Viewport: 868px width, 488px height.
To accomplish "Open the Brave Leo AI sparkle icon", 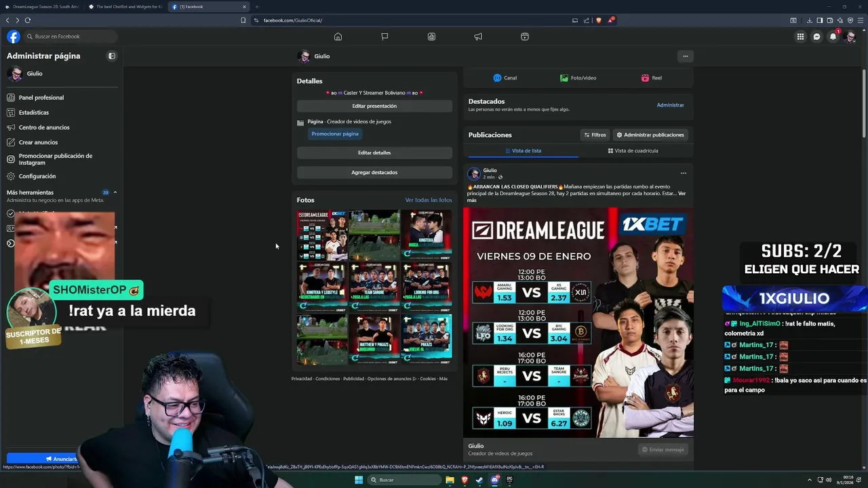I will coord(840,20).
